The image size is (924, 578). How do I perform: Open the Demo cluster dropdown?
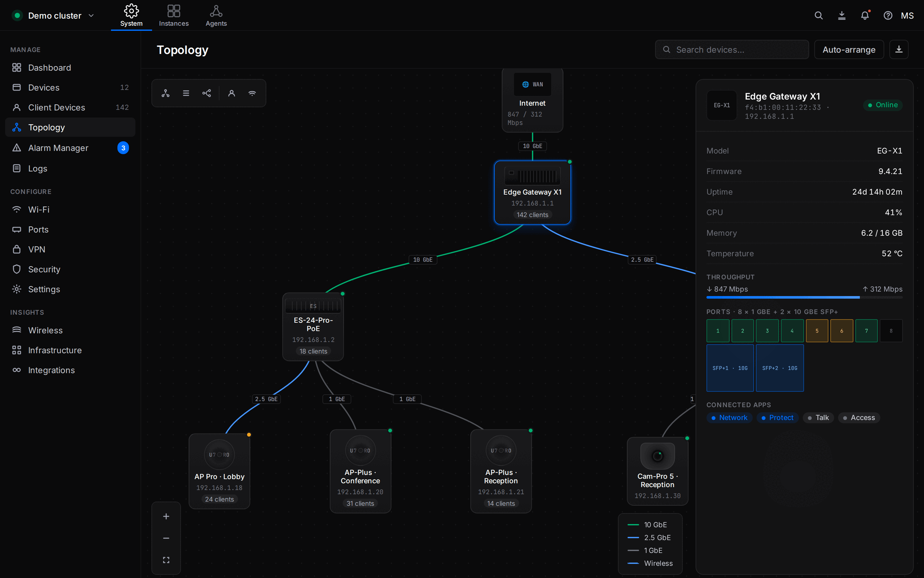pyautogui.click(x=53, y=16)
